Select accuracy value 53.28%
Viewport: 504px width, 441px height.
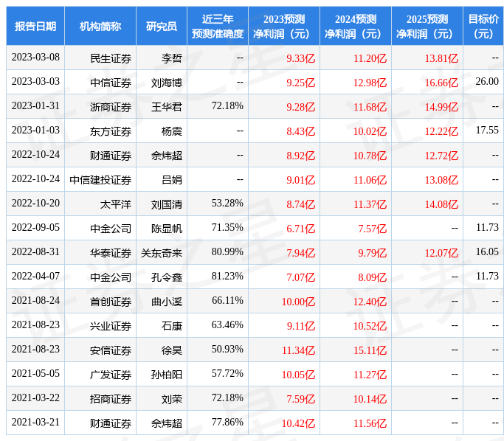coord(227,203)
